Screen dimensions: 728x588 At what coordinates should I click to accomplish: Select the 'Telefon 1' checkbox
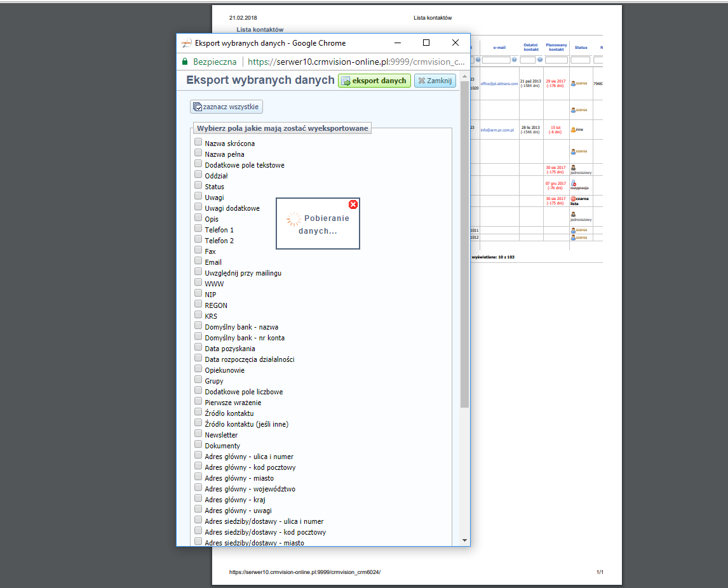(198, 229)
